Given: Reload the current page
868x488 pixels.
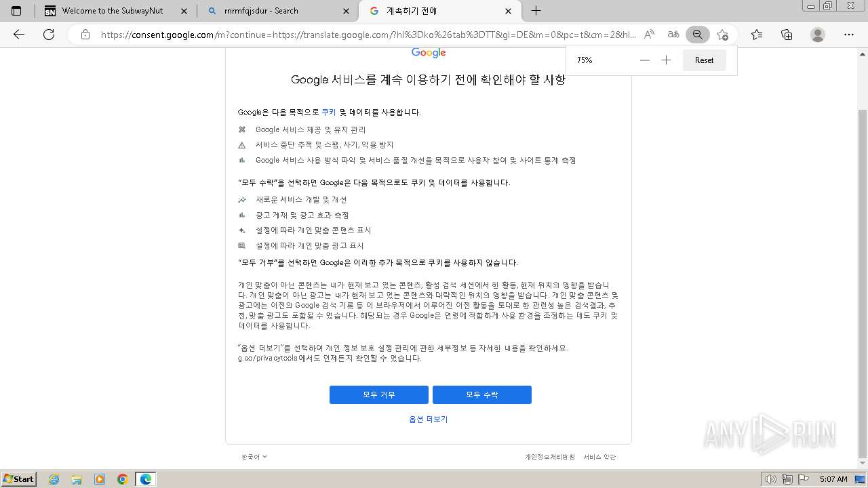Looking at the screenshot, I should tap(49, 35).
